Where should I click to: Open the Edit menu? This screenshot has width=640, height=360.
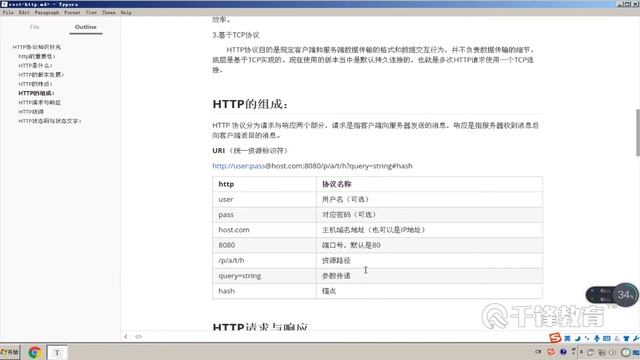click(x=24, y=13)
